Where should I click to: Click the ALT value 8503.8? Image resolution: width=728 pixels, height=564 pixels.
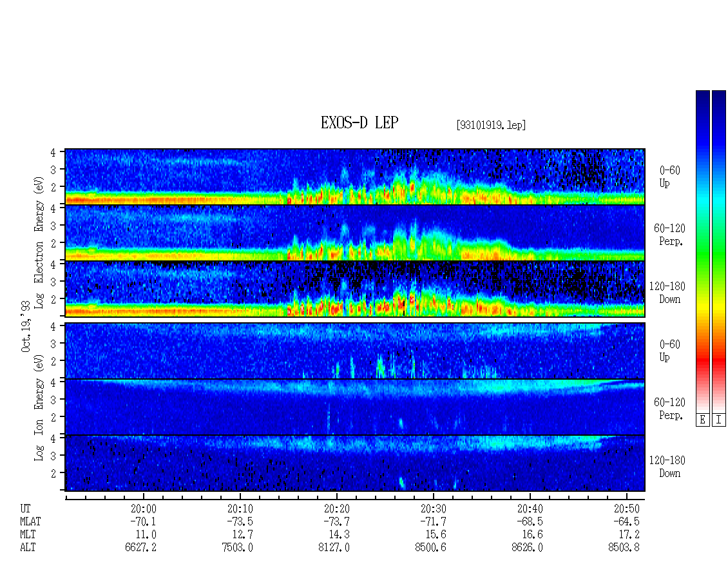pos(624,548)
